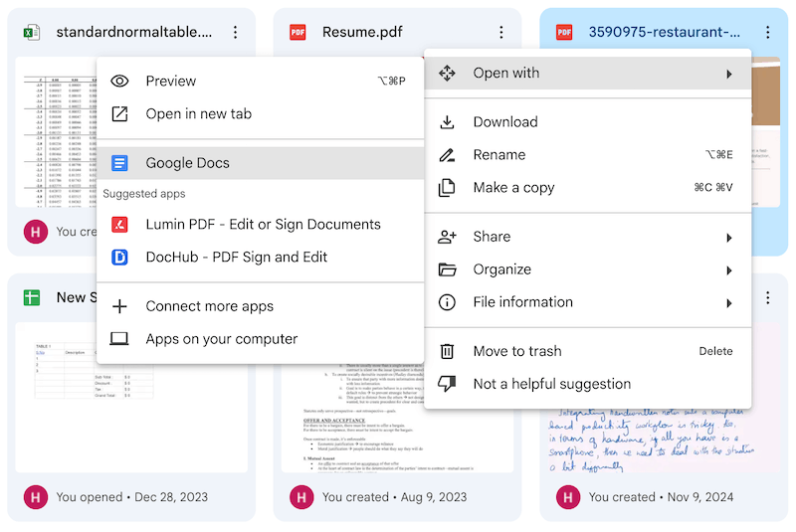
Task: Select Download in the context menu
Action: pyautogui.click(x=588, y=122)
